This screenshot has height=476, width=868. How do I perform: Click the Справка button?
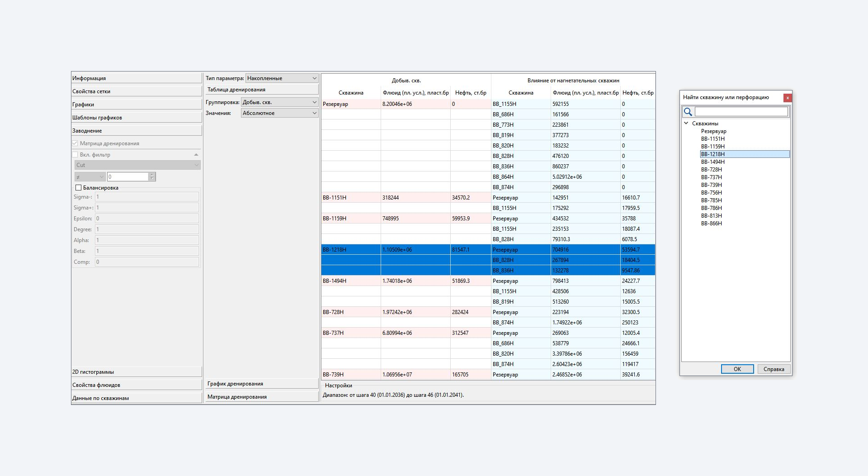point(774,369)
